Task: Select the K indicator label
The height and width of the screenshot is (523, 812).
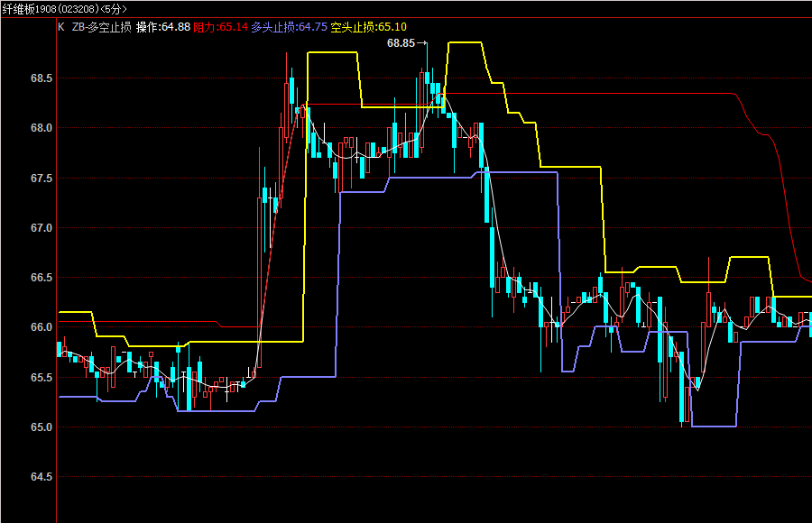Action: point(61,27)
